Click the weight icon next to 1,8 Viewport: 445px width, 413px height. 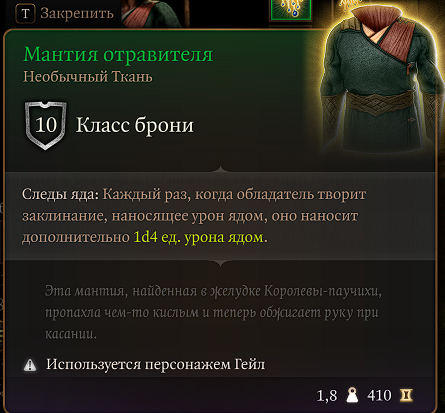coord(352,396)
